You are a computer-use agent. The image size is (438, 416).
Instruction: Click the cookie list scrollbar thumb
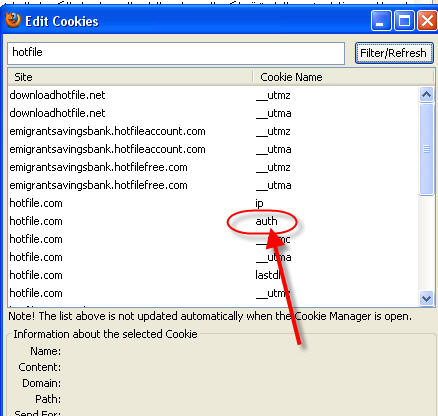[426, 149]
